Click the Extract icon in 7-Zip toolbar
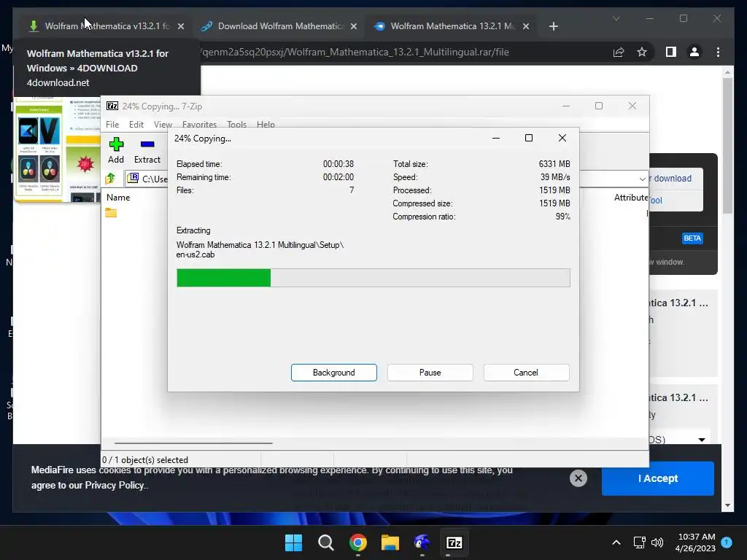Viewport: 747px width, 560px height. pyautogui.click(x=147, y=150)
